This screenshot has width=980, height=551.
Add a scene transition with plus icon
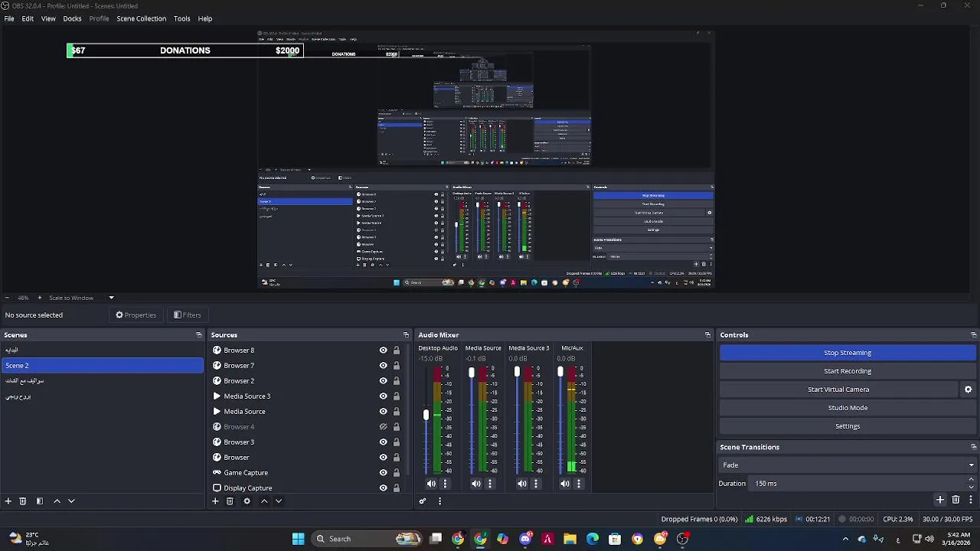click(940, 500)
